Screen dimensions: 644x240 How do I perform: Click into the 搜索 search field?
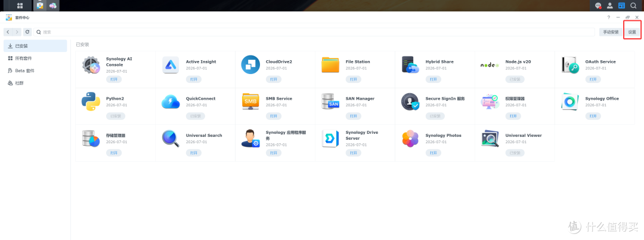click(x=315, y=32)
